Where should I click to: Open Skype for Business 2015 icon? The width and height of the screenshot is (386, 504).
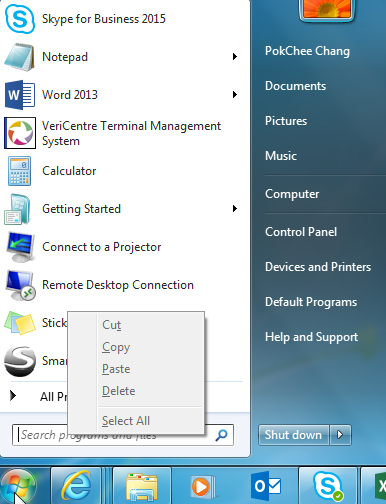[x=20, y=19]
